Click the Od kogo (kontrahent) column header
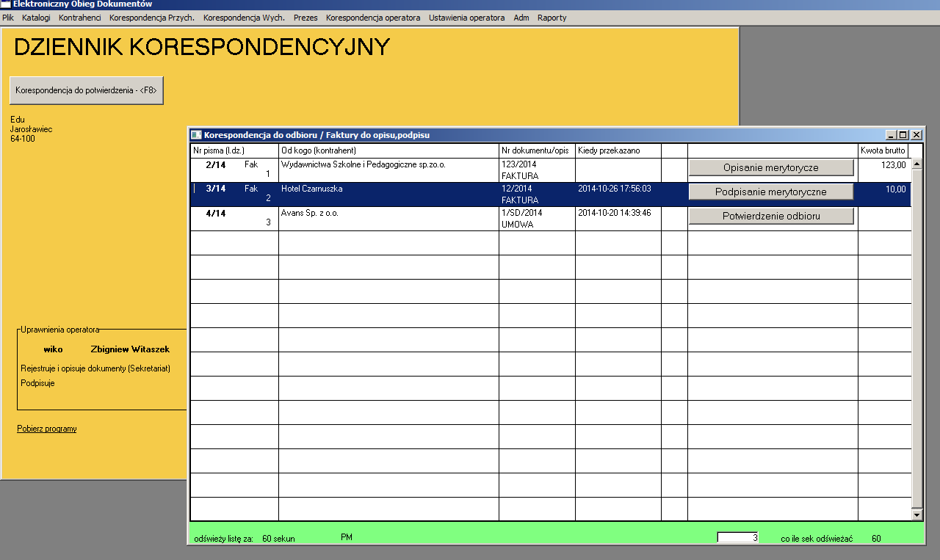The width and height of the screenshot is (940, 560). 388,150
